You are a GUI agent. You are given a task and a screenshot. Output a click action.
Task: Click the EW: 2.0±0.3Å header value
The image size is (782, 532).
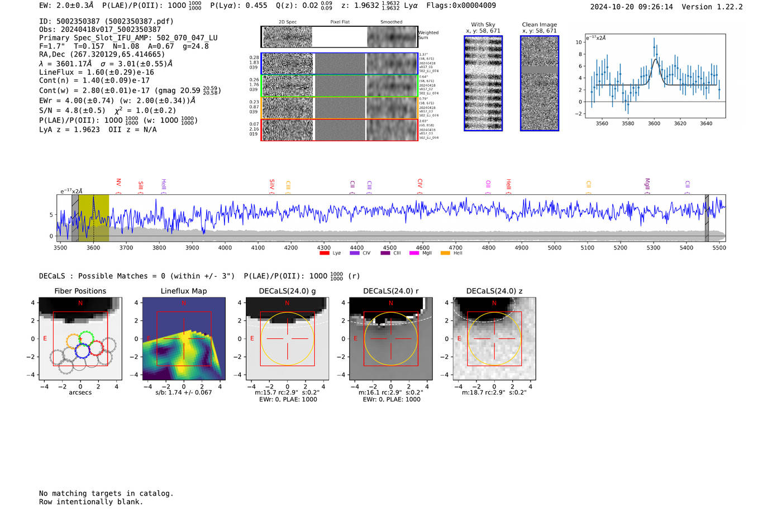click(x=66, y=6)
